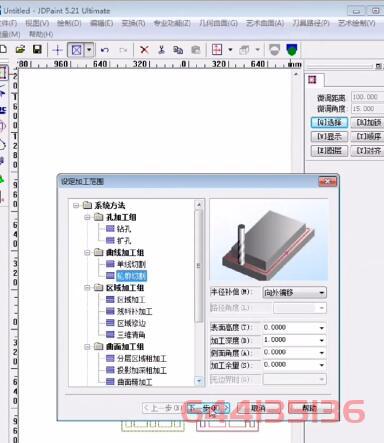Collapse the 区域加工组 tree group
The width and height of the screenshot is (384, 443).
(x=87, y=287)
